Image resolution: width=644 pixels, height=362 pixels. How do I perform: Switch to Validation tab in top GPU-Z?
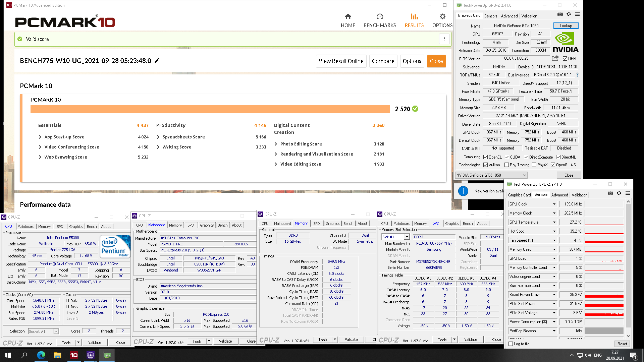point(529,16)
